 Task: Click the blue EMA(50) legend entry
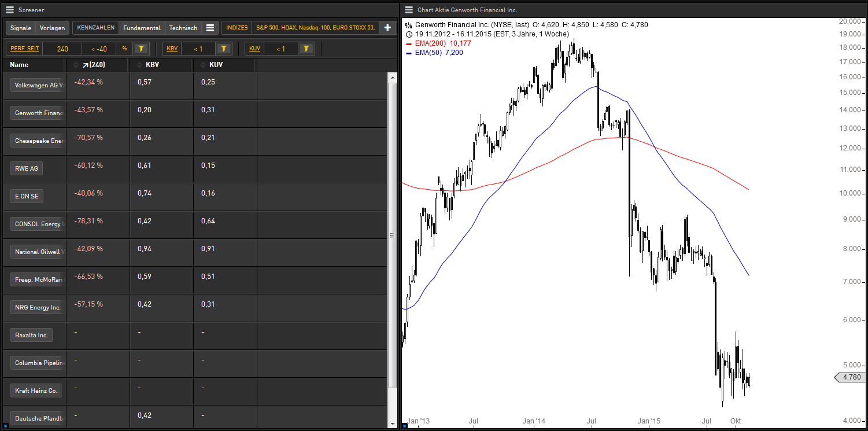[x=434, y=53]
